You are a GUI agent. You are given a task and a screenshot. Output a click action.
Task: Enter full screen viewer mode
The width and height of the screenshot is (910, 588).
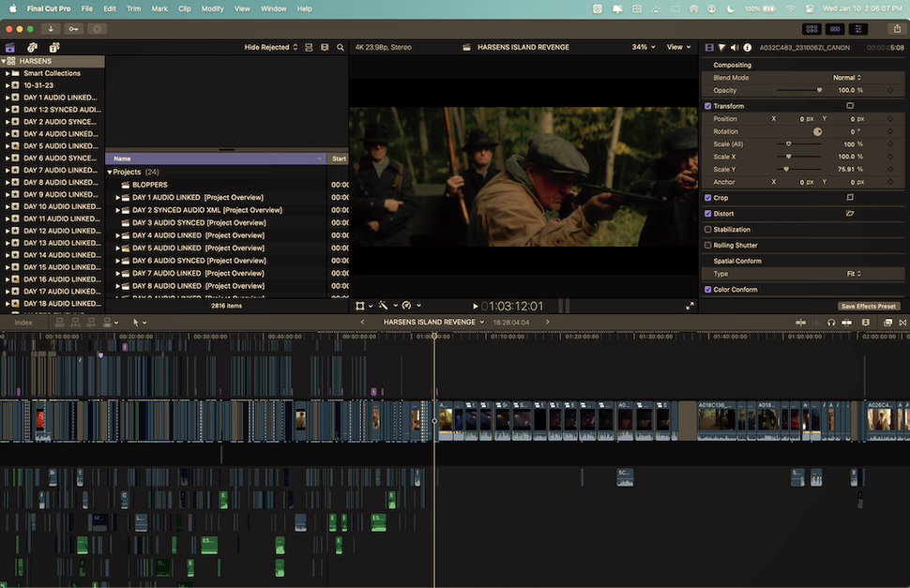tap(690, 306)
